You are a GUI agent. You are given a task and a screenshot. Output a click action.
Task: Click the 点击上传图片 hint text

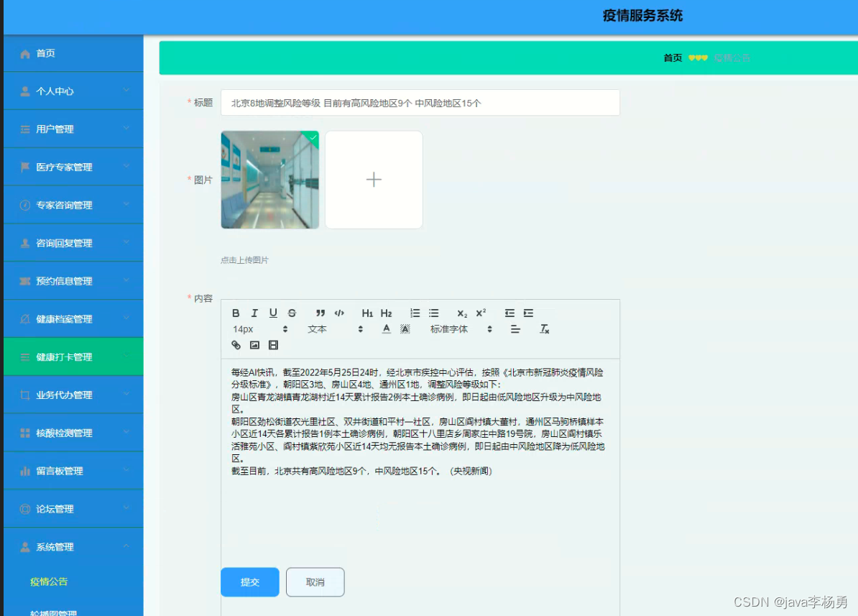point(244,260)
